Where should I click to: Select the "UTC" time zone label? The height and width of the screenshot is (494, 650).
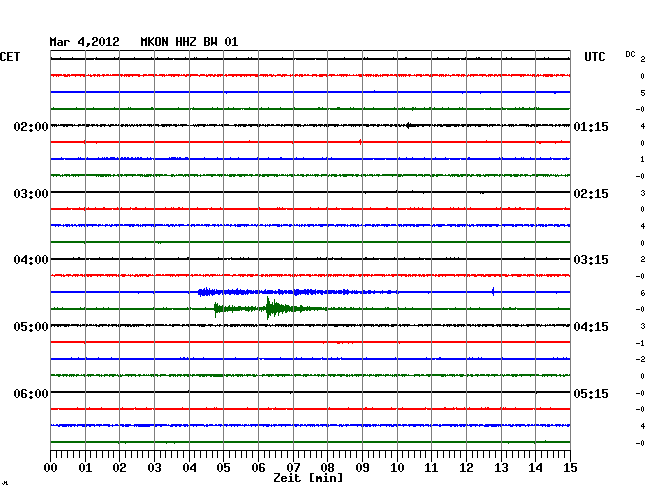click(x=594, y=57)
